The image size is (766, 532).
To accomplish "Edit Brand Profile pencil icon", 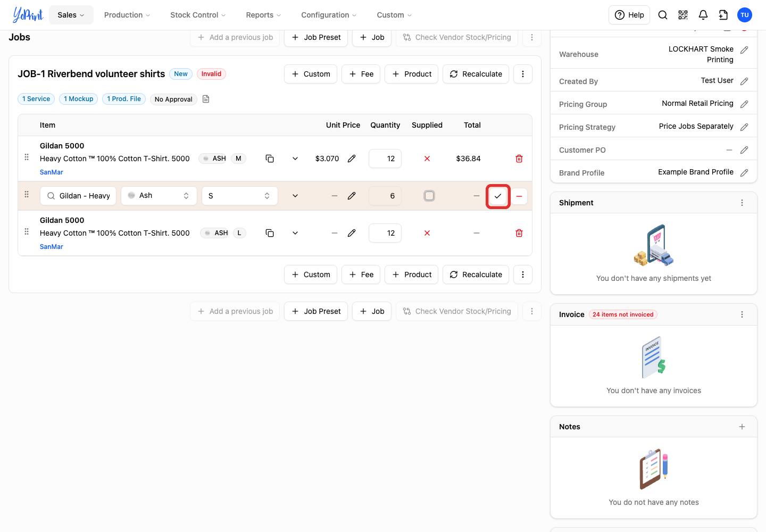I will point(744,172).
